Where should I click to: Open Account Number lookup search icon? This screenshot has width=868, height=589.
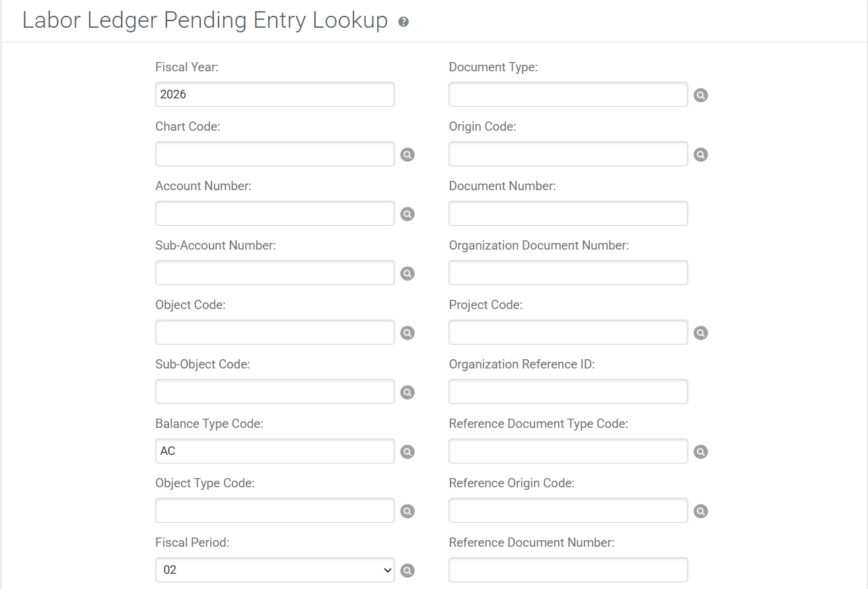tap(408, 214)
